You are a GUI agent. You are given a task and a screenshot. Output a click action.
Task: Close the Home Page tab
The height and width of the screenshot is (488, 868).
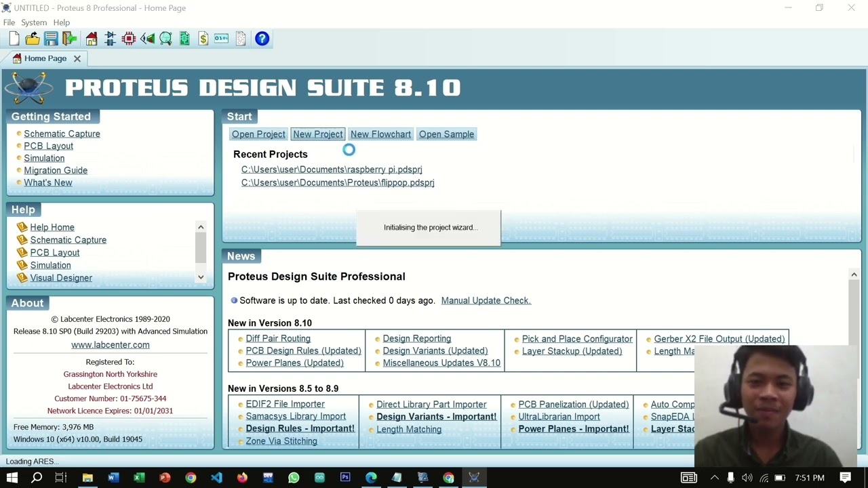pyautogui.click(x=77, y=58)
